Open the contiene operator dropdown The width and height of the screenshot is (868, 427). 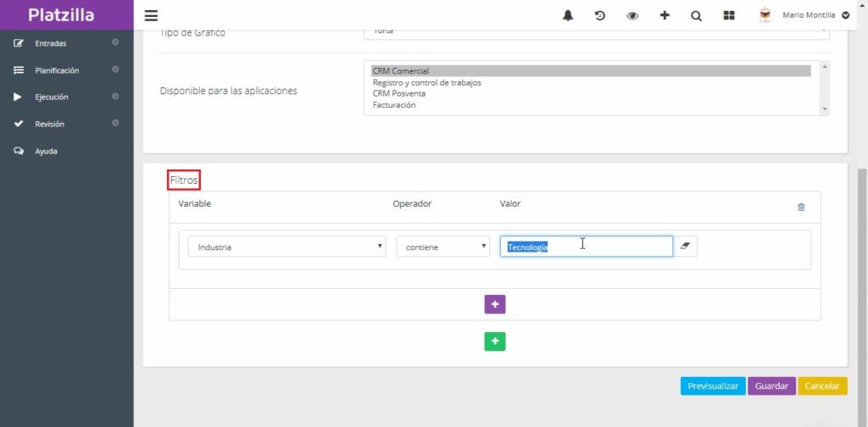click(x=442, y=247)
